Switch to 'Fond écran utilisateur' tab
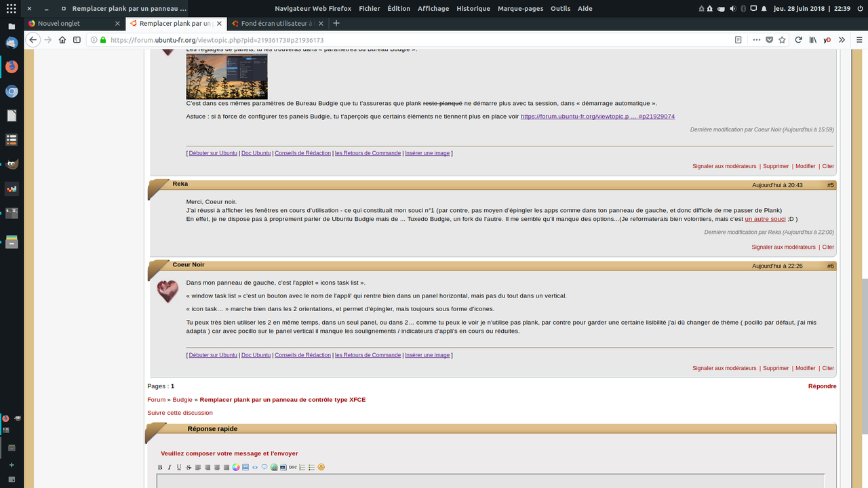This screenshot has width=868, height=488. (278, 23)
